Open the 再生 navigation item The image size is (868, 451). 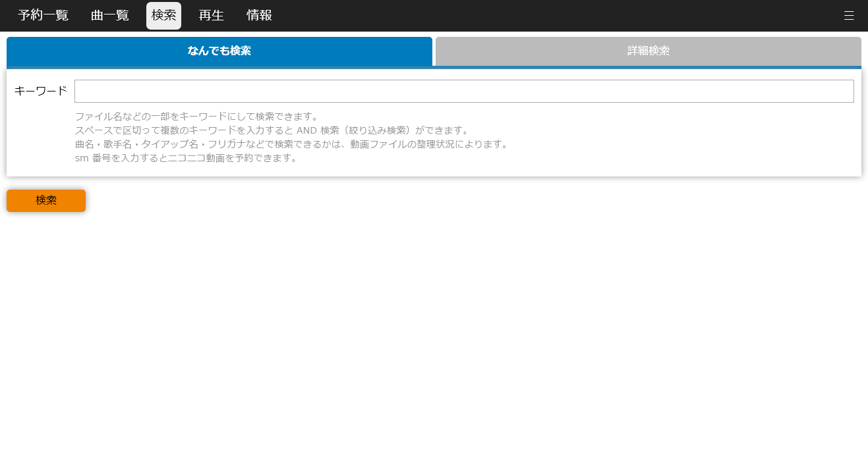click(212, 16)
